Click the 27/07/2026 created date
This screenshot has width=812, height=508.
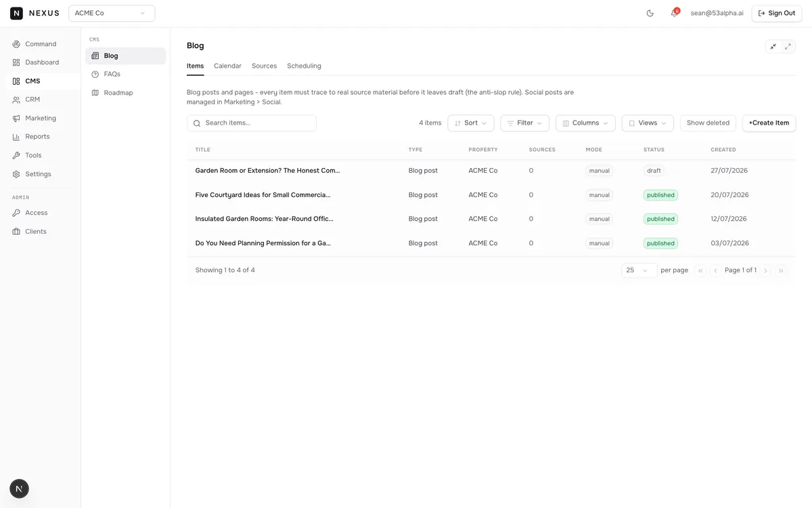coord(729,171)
